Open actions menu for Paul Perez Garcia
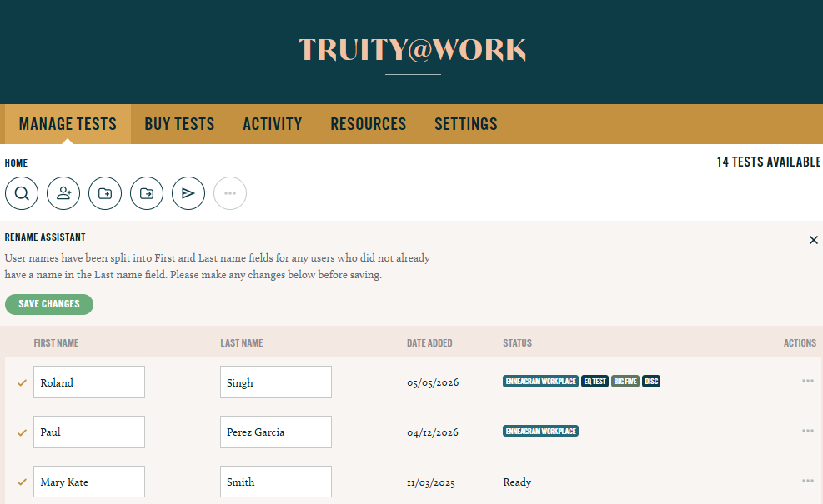The width and height of the screenshot is (823, 504). (x=808, y=431)
